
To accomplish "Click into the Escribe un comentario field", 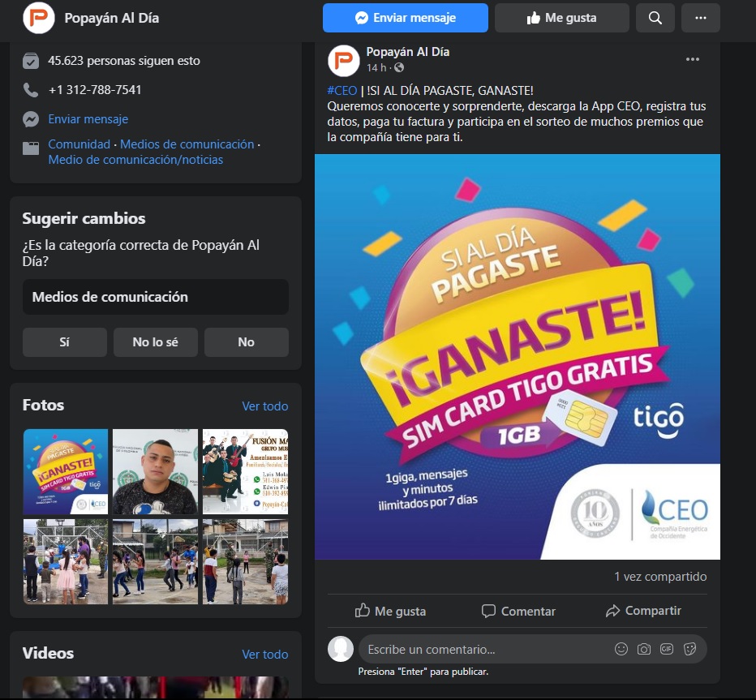I will click(533, 649).
